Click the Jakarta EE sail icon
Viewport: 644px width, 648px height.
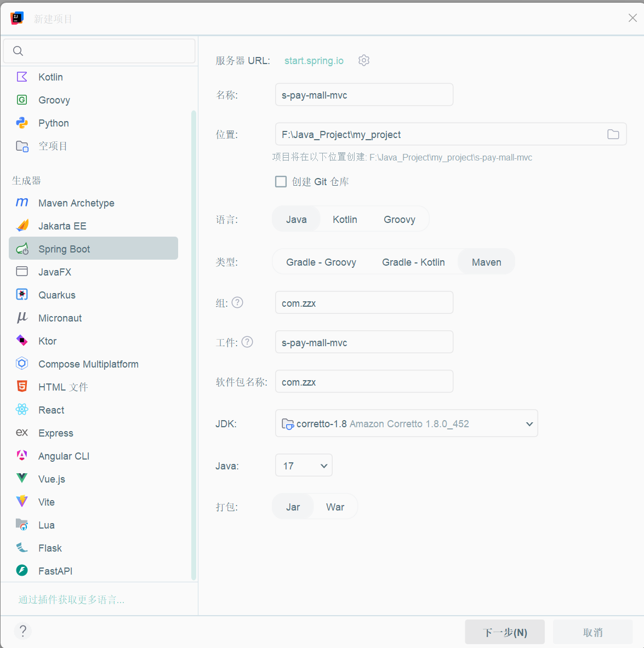(22, 226)
